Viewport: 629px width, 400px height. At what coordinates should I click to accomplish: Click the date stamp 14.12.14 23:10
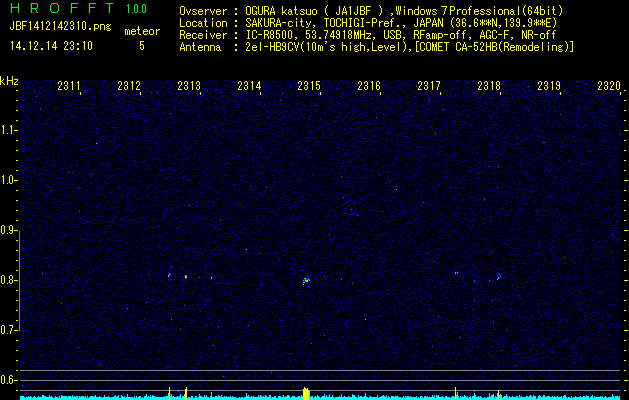pyautogui.click(x=51, y=46)
